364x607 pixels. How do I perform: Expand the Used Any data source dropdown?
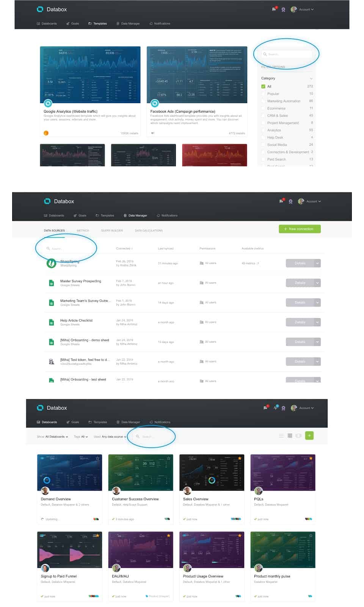coord(110,437)
